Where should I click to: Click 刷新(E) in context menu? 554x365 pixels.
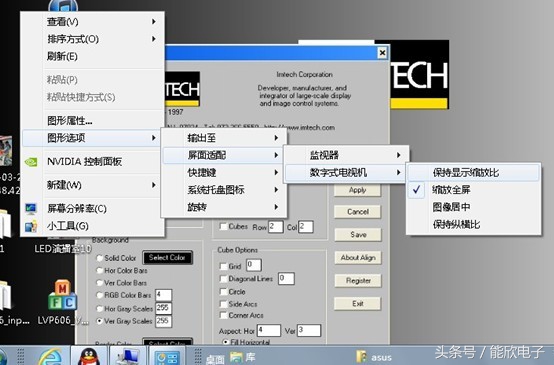tap(93, 56)
